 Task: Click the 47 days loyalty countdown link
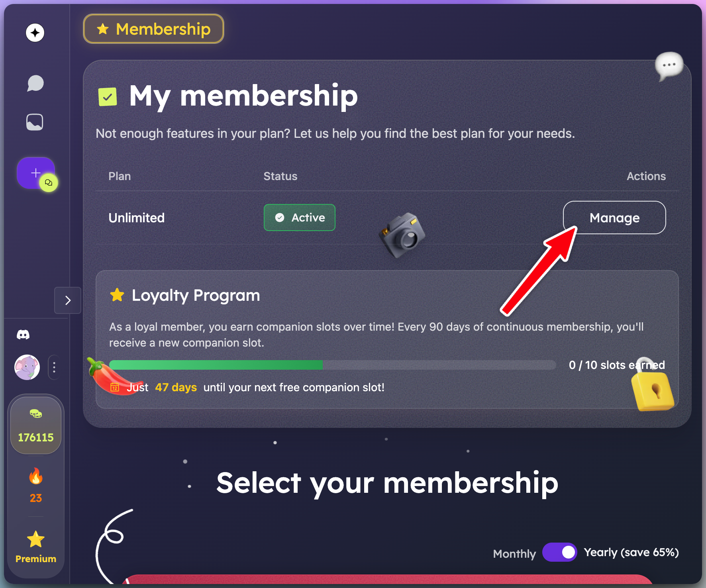tap(176, 387)
